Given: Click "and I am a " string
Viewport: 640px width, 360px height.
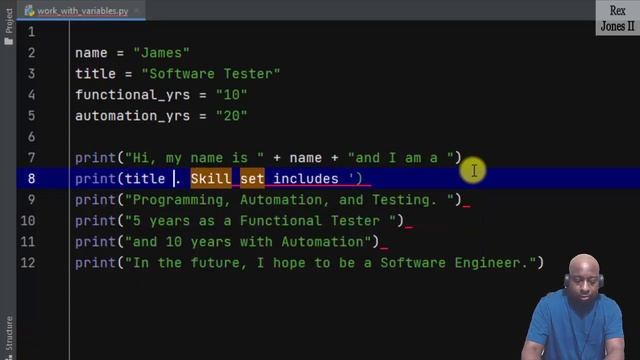Looking at the screenshot, I should [x=401, y=158].
